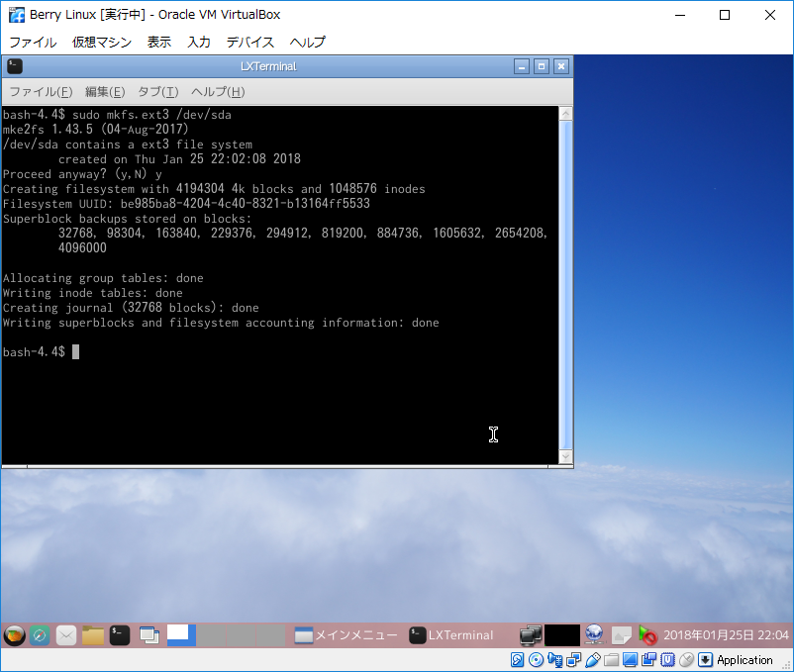The height and width of the screenshot is (672, 794).
Task: Click the Application host key label
Action: [744, 660]
